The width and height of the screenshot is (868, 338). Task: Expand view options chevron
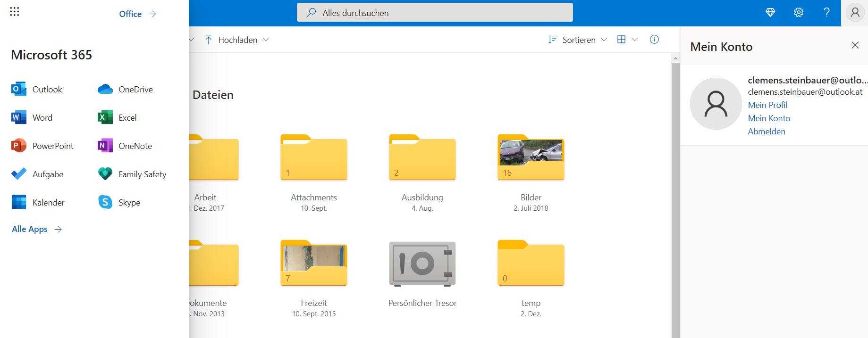635,40
